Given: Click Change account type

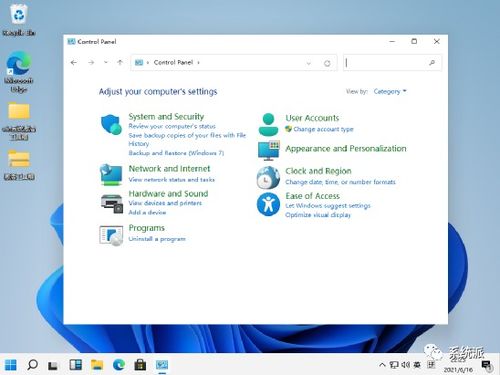Looking at the screenshot, I should click(x=323, y=129).
